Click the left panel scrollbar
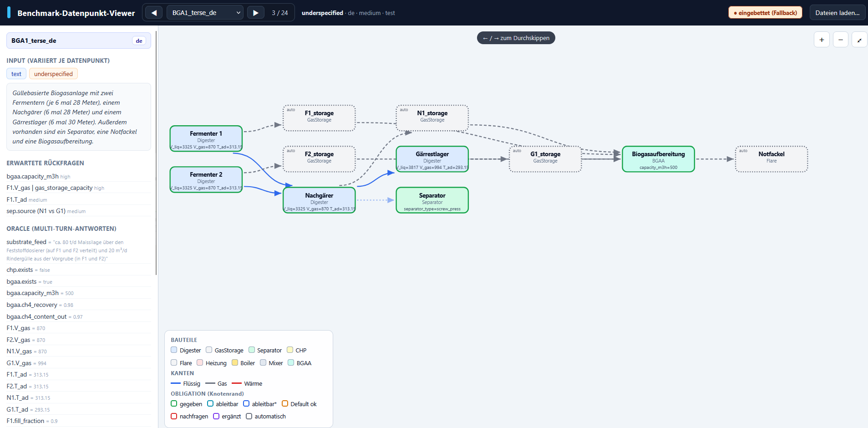868x428 pixels. [156, 153]
